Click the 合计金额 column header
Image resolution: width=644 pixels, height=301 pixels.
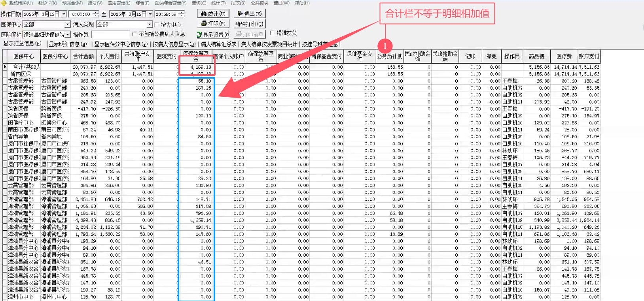pos(83,56)
